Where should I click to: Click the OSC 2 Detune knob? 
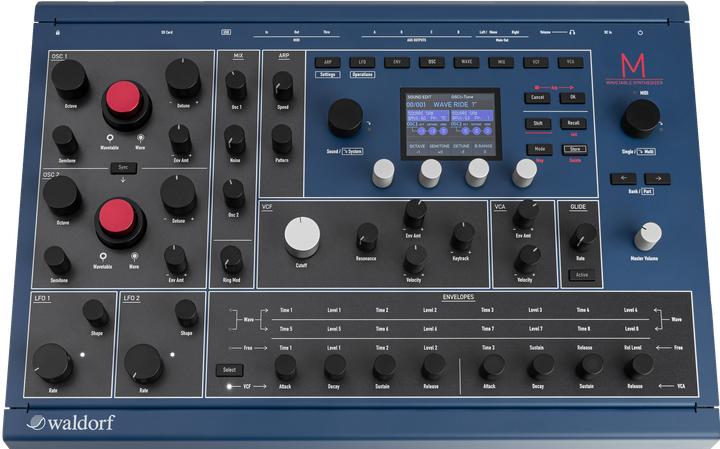point(179,195)
